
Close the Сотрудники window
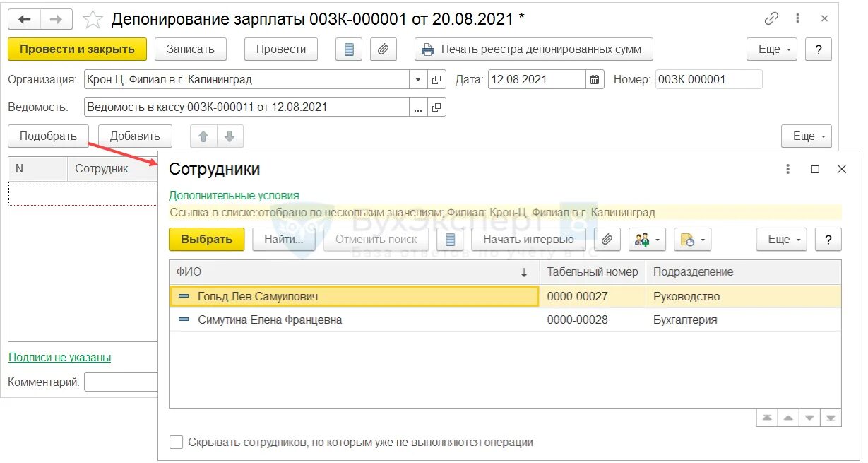(x=841, y=169)
